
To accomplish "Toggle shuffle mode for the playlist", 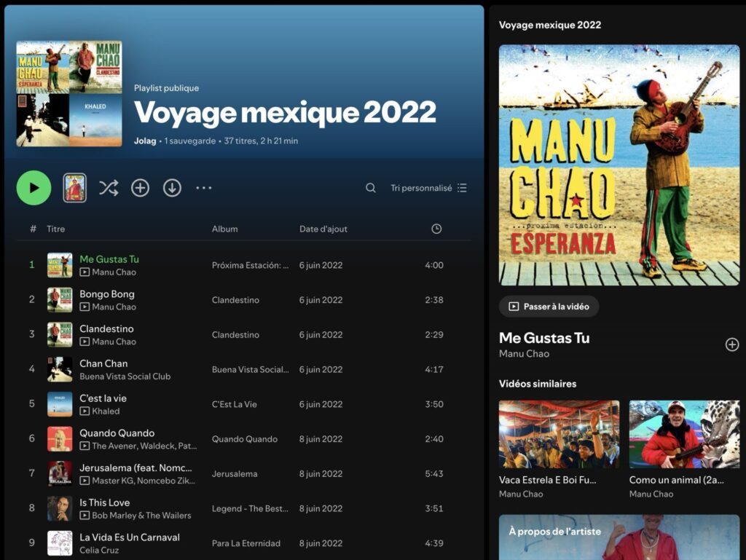I will tap(109, 189).
